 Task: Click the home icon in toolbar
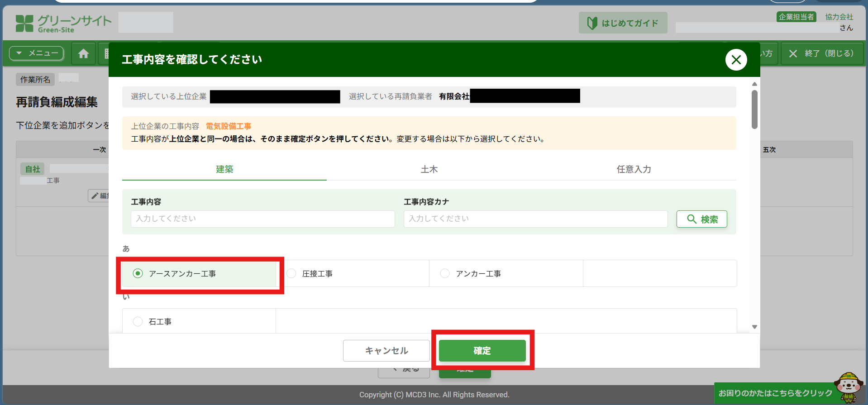tap(83, 54)
